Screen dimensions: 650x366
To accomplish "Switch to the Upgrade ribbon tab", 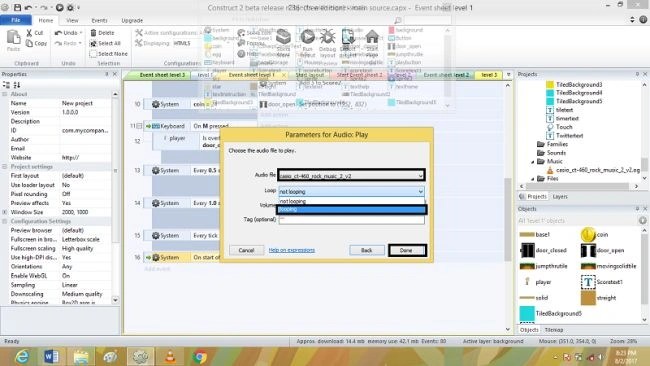I will coord(132,20).
